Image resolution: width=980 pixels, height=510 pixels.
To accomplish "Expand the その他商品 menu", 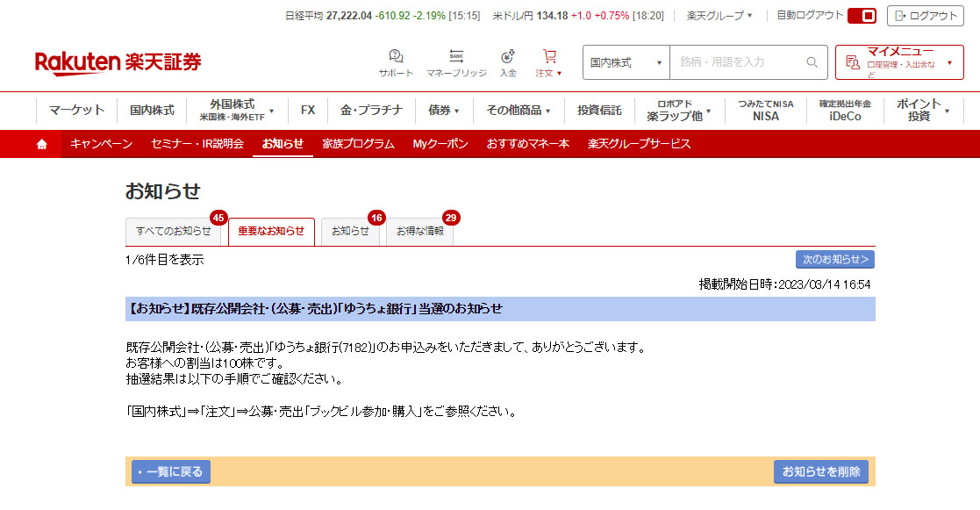I will point(519,110).
